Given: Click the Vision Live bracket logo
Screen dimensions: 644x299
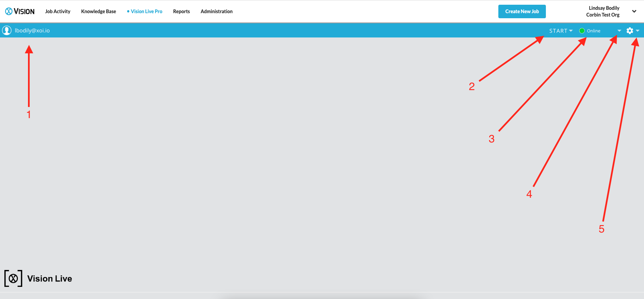Looking at the screenshot, I should (13, 278).
